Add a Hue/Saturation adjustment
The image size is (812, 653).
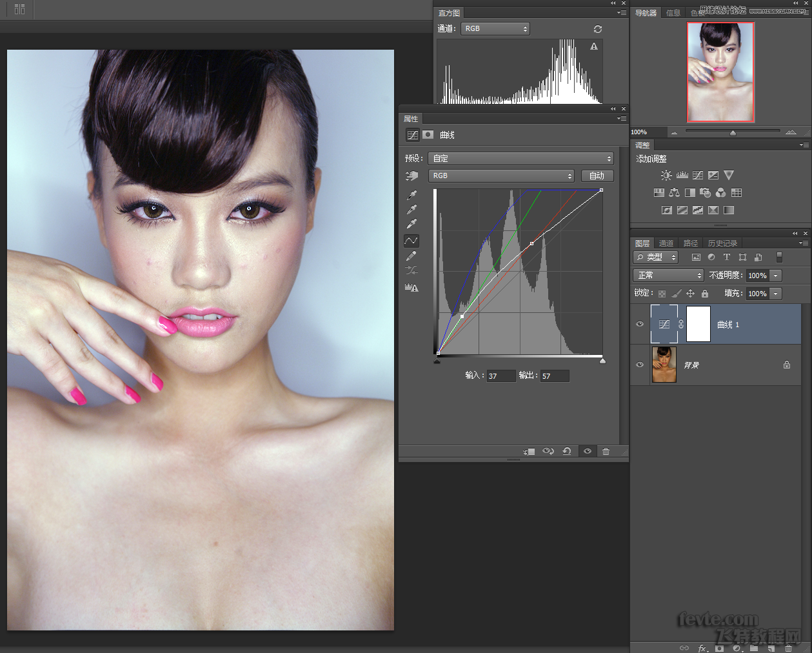click(x=659, y=192)
